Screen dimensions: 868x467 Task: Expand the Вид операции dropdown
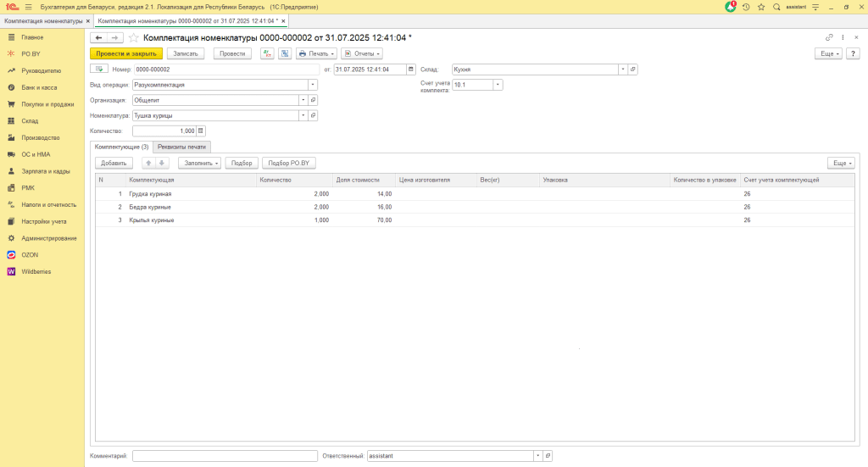pyautogui.click(x=313, y=85)
